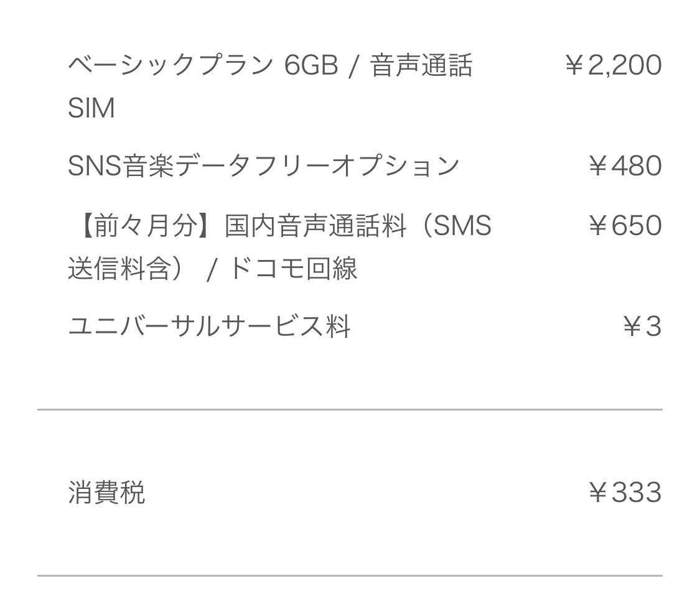The height and width of the screenshot is (609, 700).
Task: Select the ユニバーサルサービス料 row
Action: tap(364, 327)
